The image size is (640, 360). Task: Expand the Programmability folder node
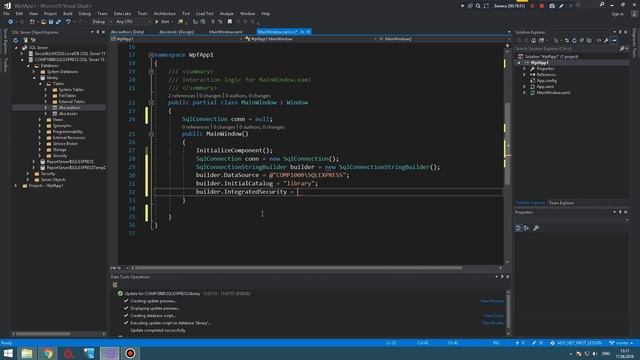pos(40,131)
